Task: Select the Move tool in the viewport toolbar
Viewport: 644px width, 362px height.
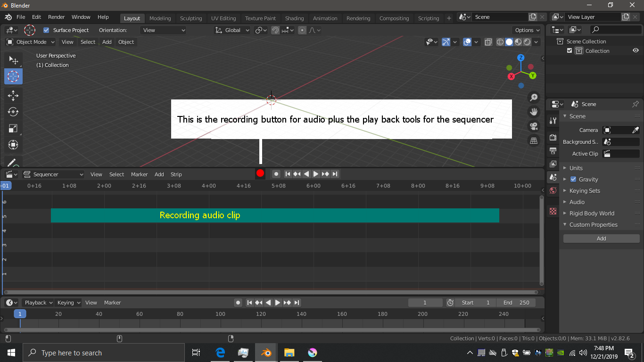Action: 13,96
